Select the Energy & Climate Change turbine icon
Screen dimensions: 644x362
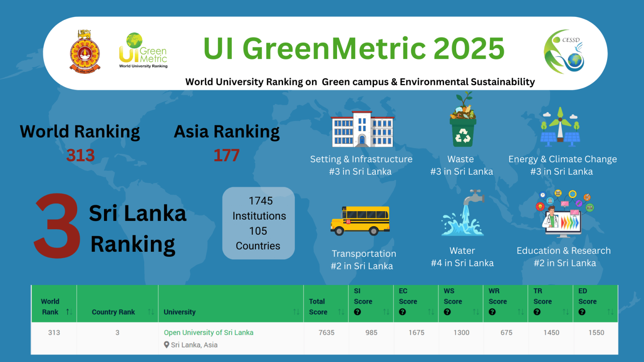(561, 126)
